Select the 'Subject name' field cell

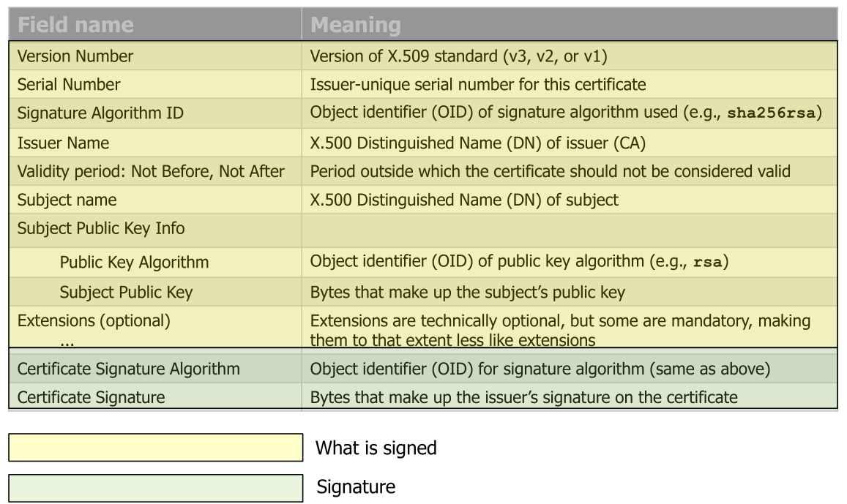[67, 200]
